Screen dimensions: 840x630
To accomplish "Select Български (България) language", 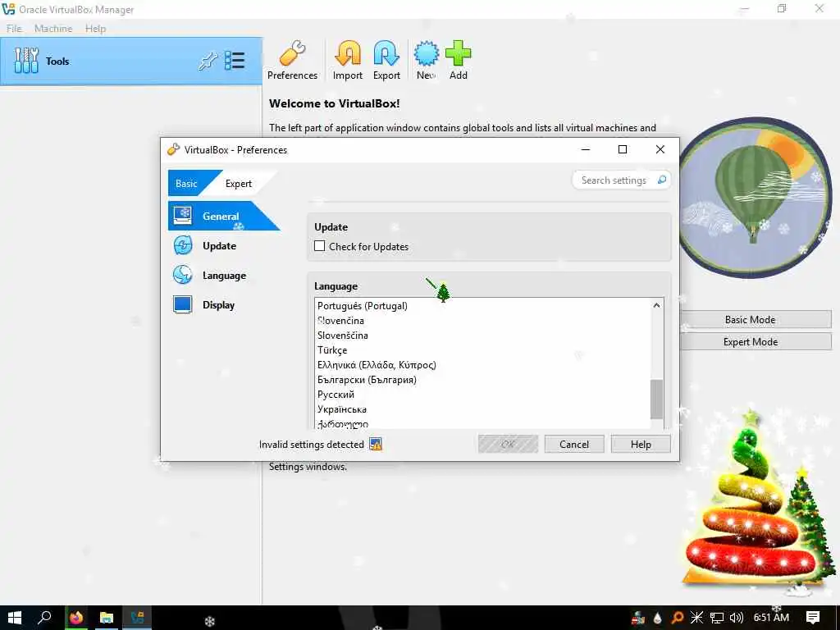I will 367,379.
